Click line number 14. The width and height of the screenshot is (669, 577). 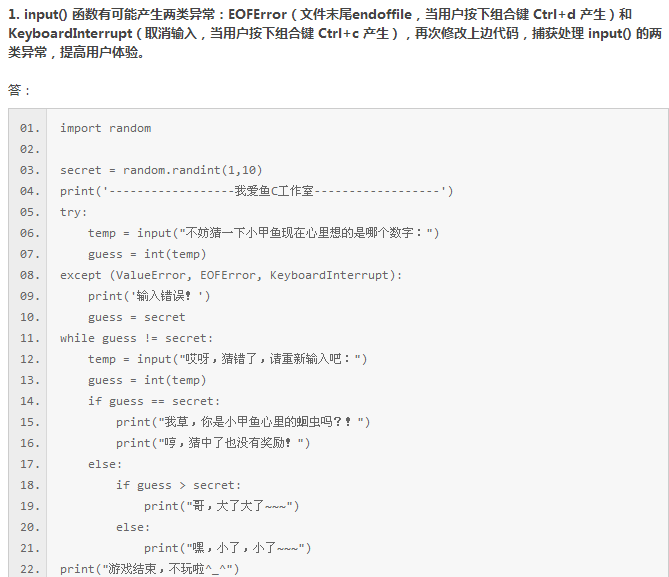click(x=30, y=401)
